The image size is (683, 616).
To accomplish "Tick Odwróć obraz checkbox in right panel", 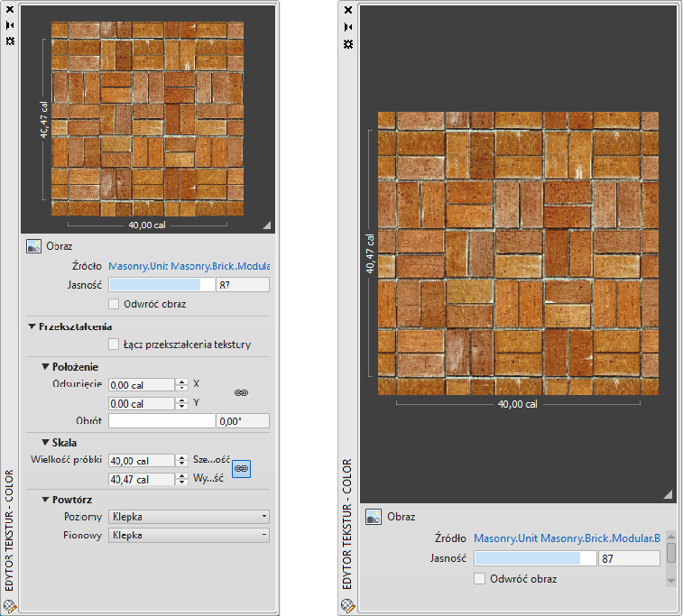I will [x=480, y=578].
